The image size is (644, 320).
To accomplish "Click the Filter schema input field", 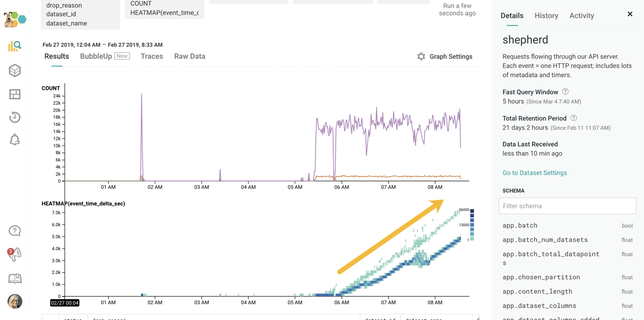I will click(567, 206).
